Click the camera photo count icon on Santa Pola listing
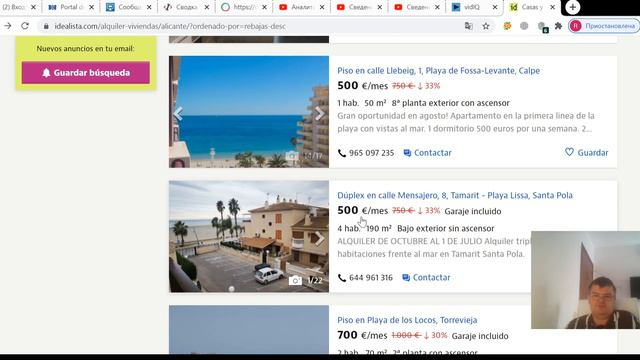 point(295,280)
